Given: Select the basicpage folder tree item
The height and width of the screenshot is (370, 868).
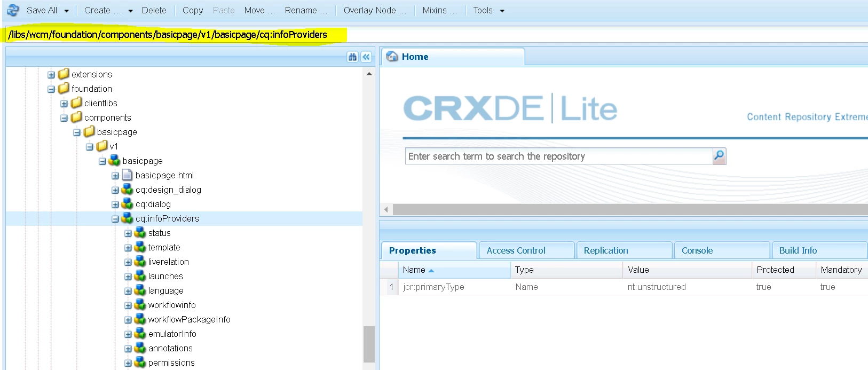Looking at the screenshot, I should 117,132.
